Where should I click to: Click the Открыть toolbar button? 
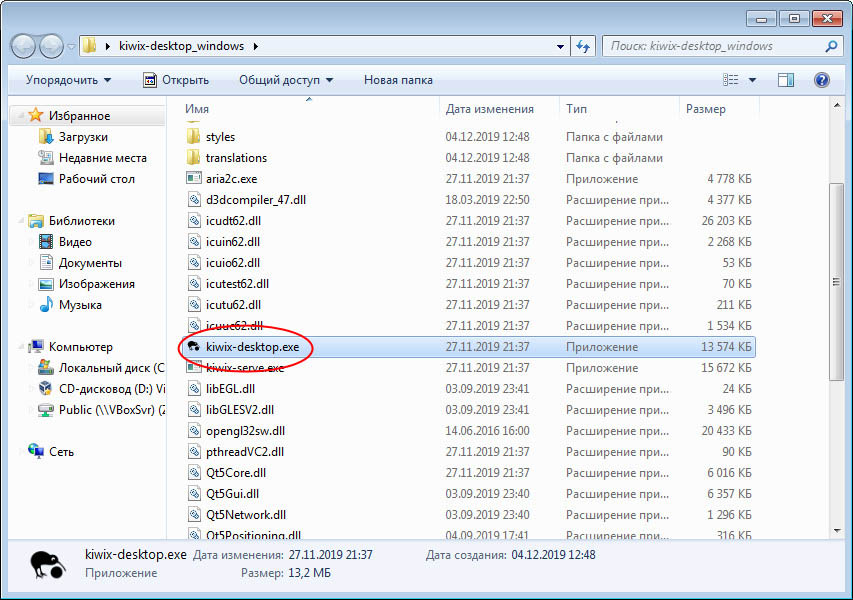(176, 80)
